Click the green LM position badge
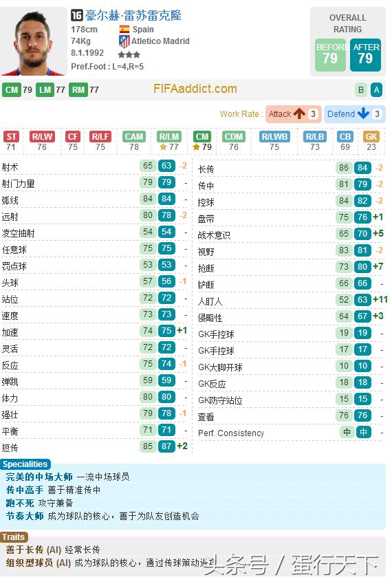392x584 pixels. point(45,89)
